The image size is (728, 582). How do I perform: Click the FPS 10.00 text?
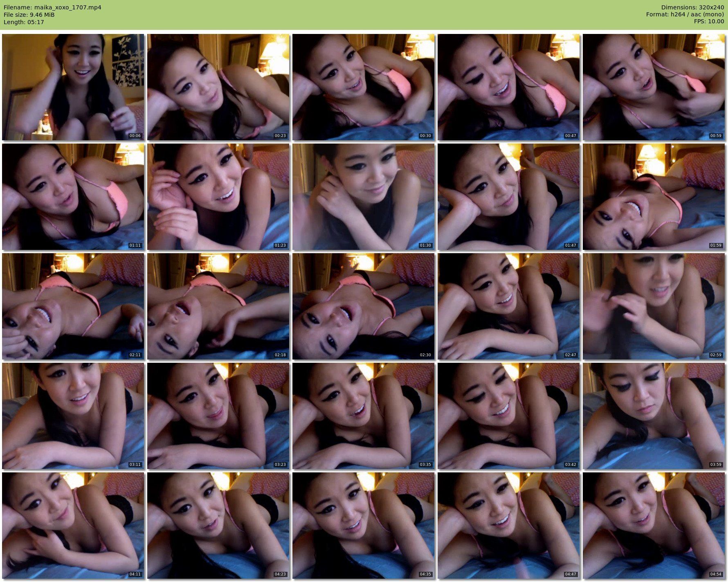[709, 22]
